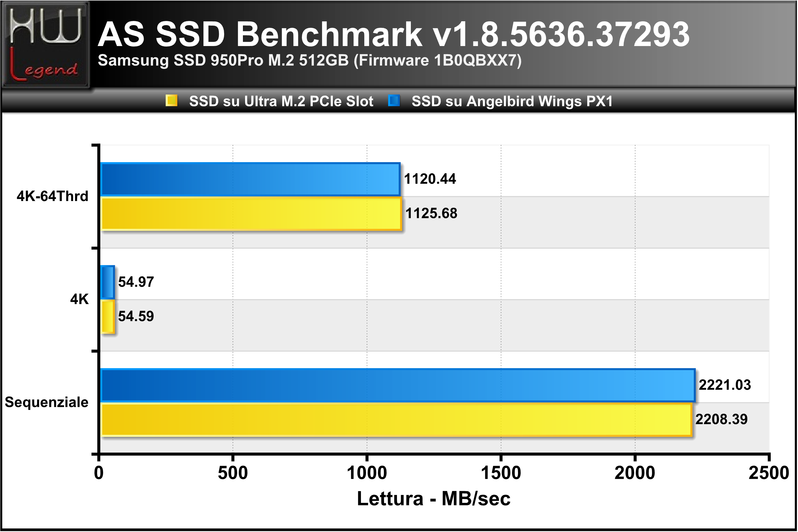
Task: Click the small yellow 4K bar
Action: click(x=108, y=317)
